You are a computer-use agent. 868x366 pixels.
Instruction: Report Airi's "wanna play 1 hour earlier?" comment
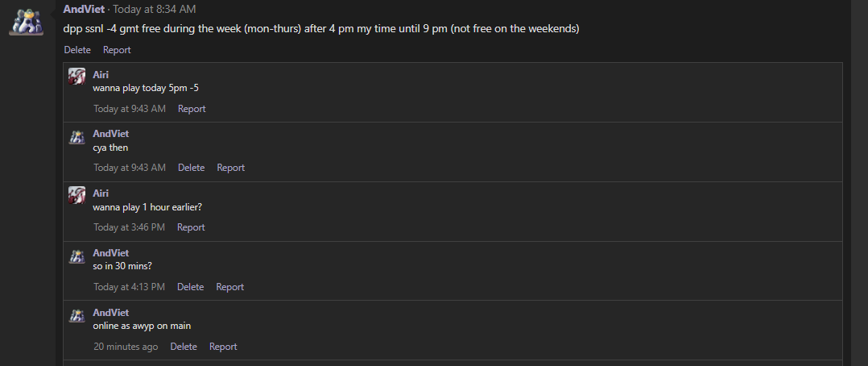click(191, 227)
